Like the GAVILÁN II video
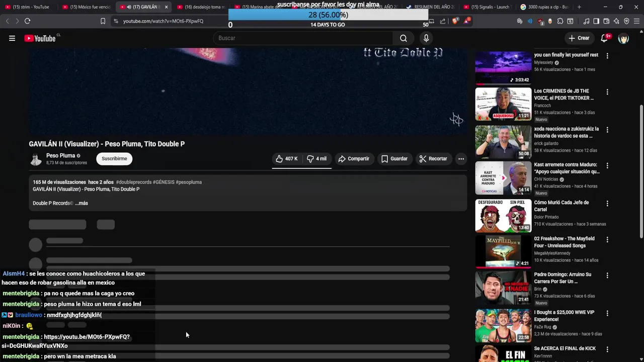 point(286,159)
